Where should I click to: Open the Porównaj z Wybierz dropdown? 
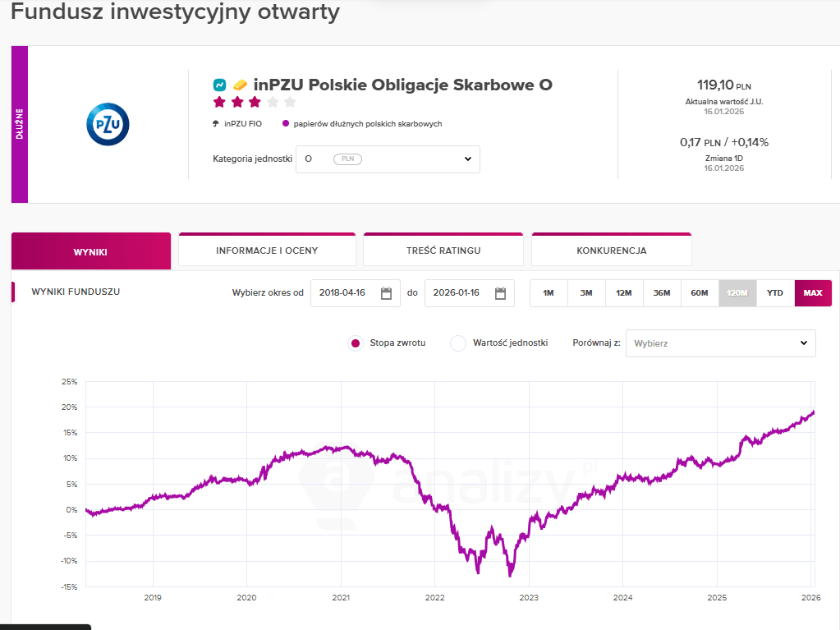click(x=721, y=343)
